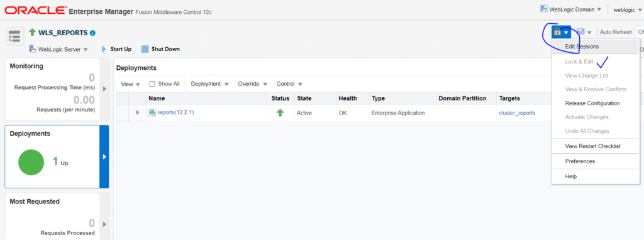Open the WebLogic Domain dropdown
This screenshot has height=240, width=644.
pos(571,9)
